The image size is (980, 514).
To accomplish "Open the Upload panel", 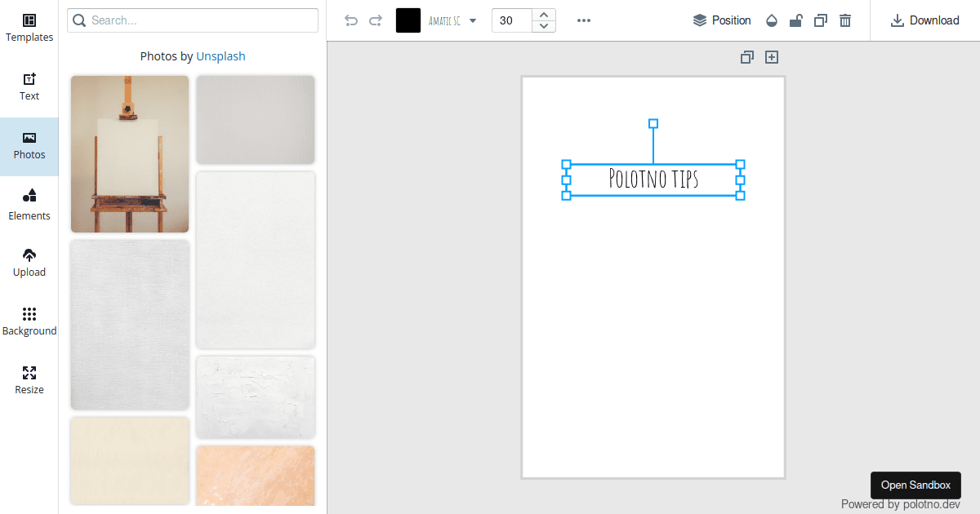I will coord(29,261).
